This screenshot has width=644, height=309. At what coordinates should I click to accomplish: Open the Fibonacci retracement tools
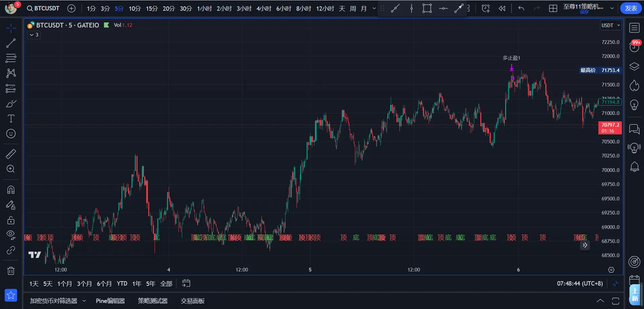point(11,58)
